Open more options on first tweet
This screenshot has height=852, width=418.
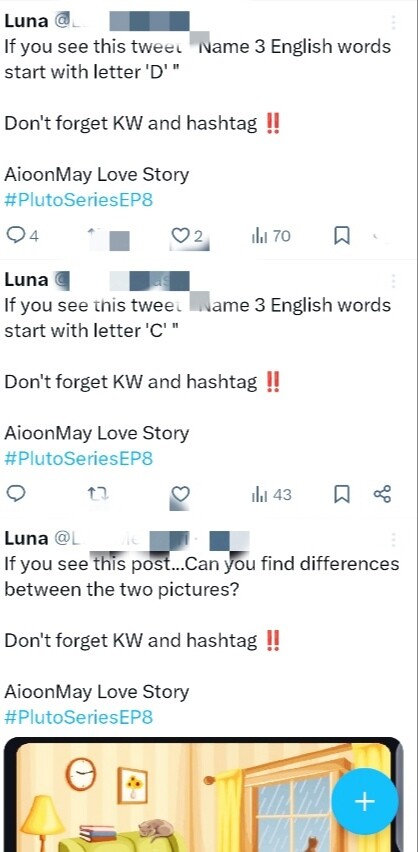[393, 22]
